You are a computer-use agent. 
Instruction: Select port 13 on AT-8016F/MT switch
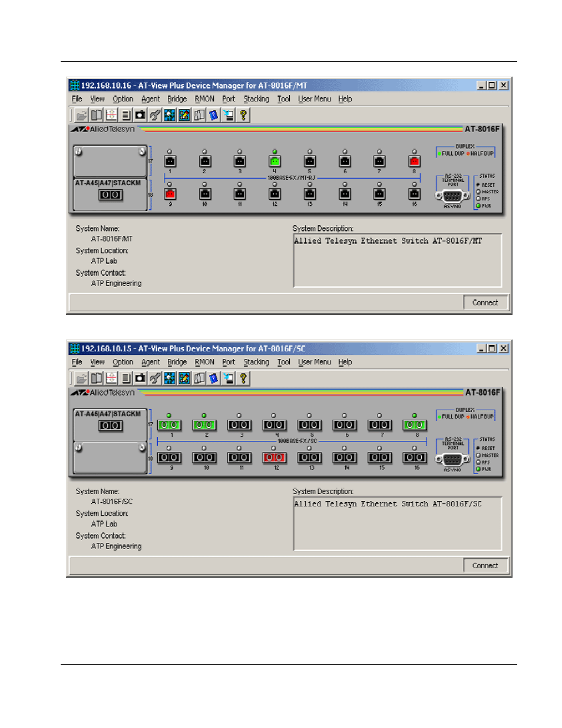310,193
